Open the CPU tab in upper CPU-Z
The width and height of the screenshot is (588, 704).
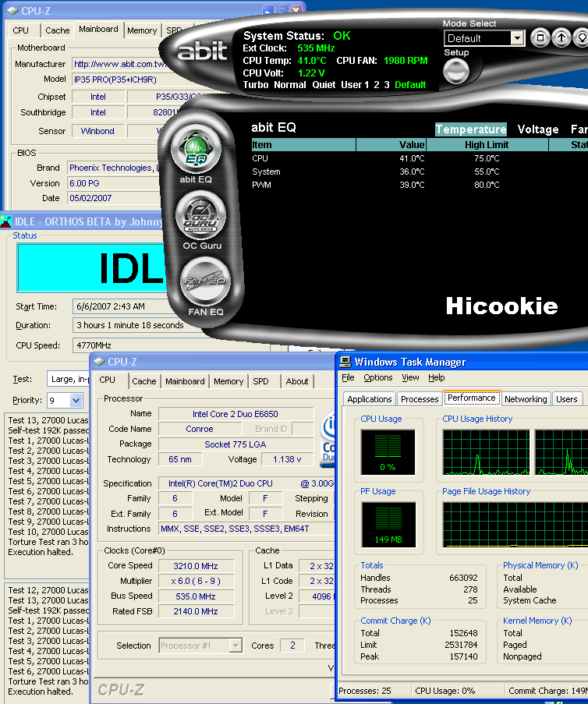[20, 30]
